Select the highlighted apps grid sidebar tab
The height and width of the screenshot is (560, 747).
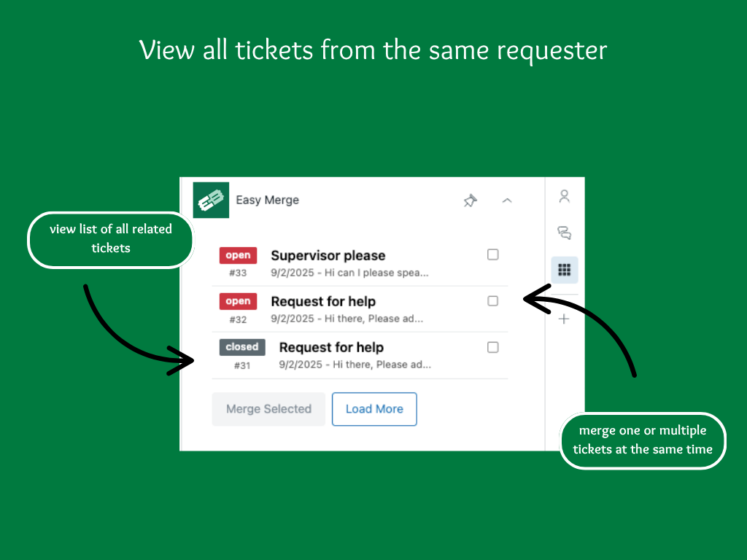click(564, 269)
